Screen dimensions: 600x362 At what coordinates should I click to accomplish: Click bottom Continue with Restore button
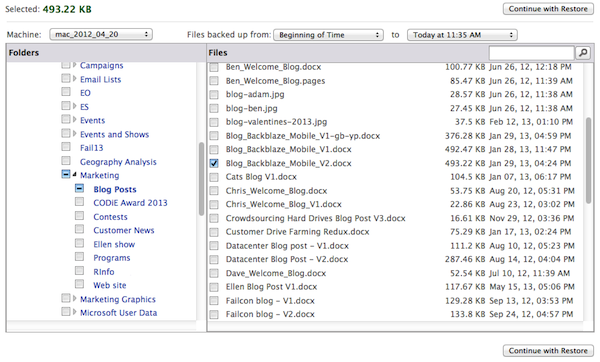(x=548, y=351)
